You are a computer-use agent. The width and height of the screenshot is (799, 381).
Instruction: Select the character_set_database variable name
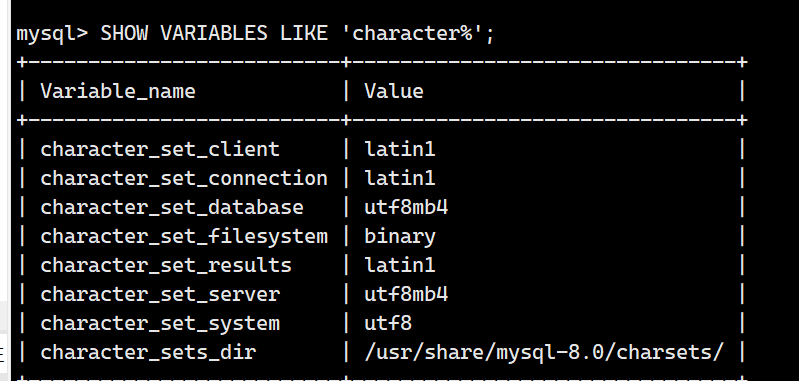(172, 208)
